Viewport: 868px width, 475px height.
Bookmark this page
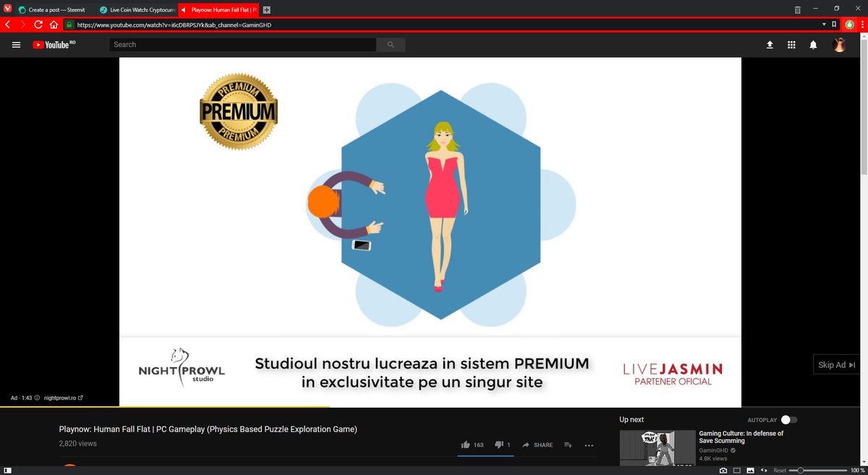(x=834, y=24)
